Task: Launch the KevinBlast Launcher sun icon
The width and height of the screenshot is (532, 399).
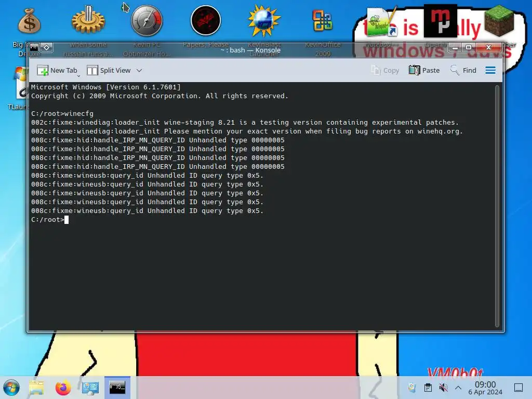Action: click(x=264, y=20)
